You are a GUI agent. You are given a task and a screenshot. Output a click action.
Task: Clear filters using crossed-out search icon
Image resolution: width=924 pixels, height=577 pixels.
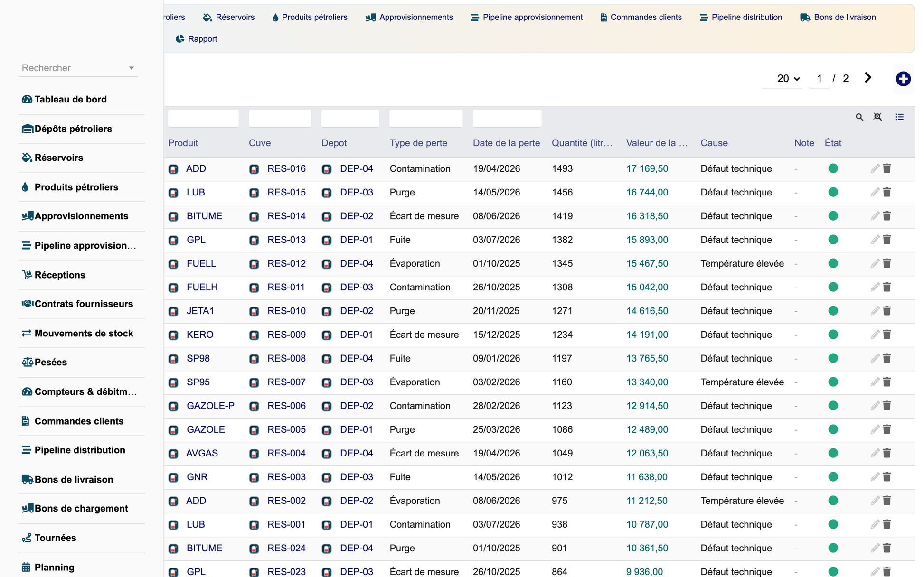pos(878,117)
